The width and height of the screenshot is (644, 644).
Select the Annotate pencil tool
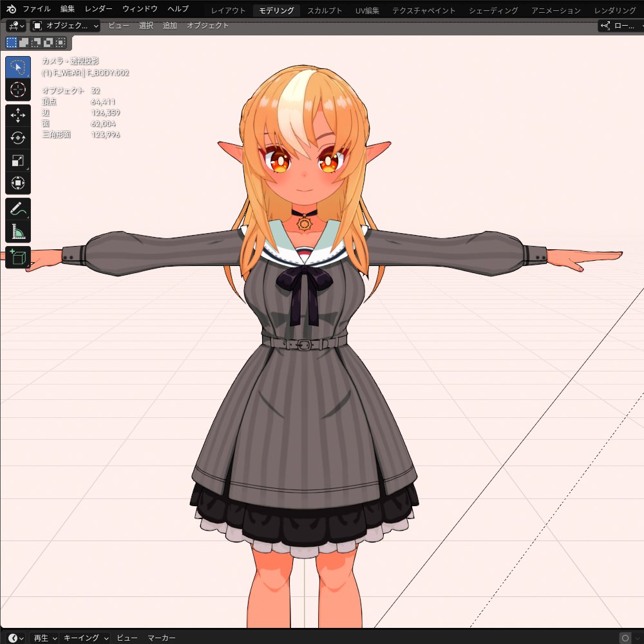(17, 209)
